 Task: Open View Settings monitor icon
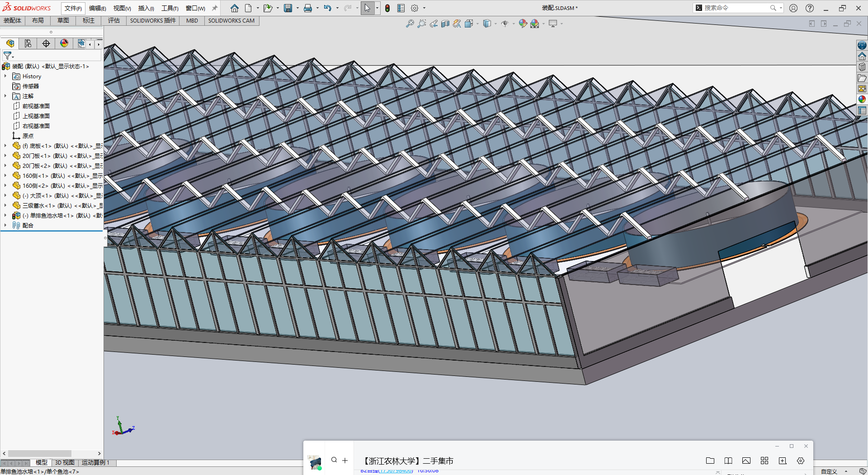click(x=553, y=24)
